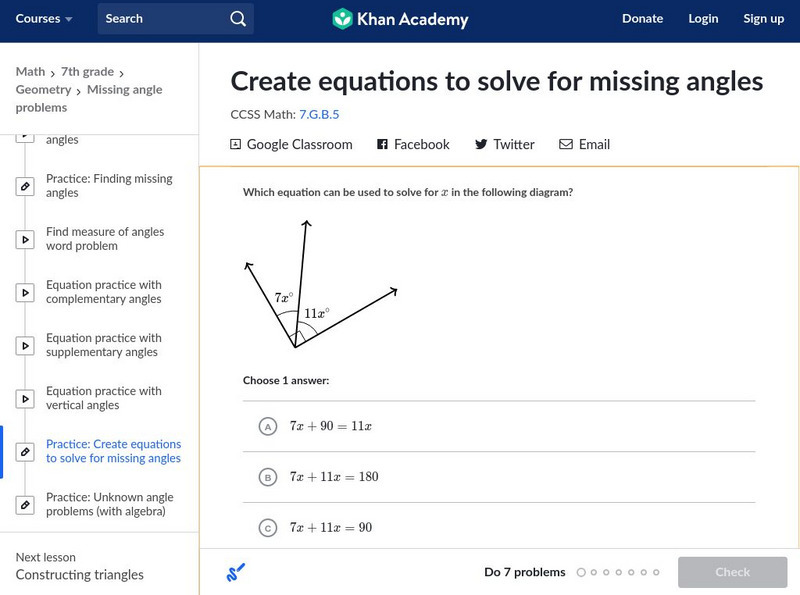The height and width of the screenshot is (595, 800).
Task: Select answer choice A
Action: tap(268, 427)
